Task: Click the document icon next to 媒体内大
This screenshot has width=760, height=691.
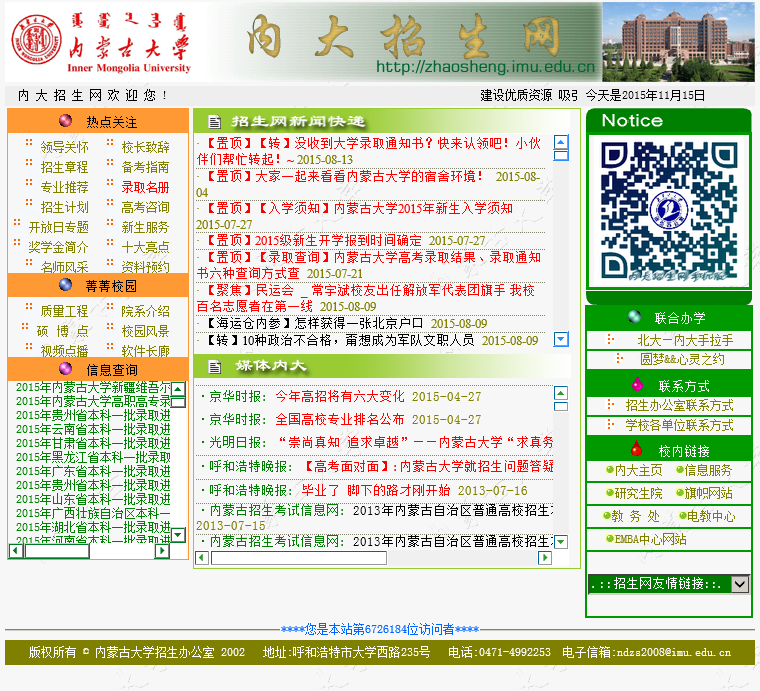Action: tap(214, 367)
